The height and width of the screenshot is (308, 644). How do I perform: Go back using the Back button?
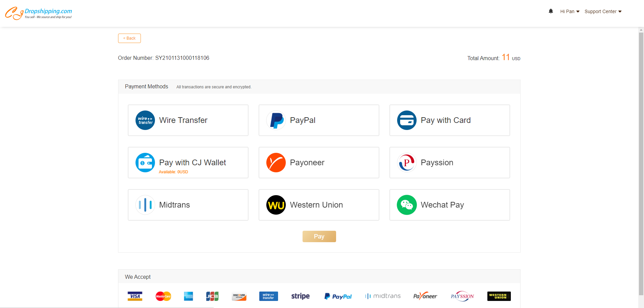point(129,38)
